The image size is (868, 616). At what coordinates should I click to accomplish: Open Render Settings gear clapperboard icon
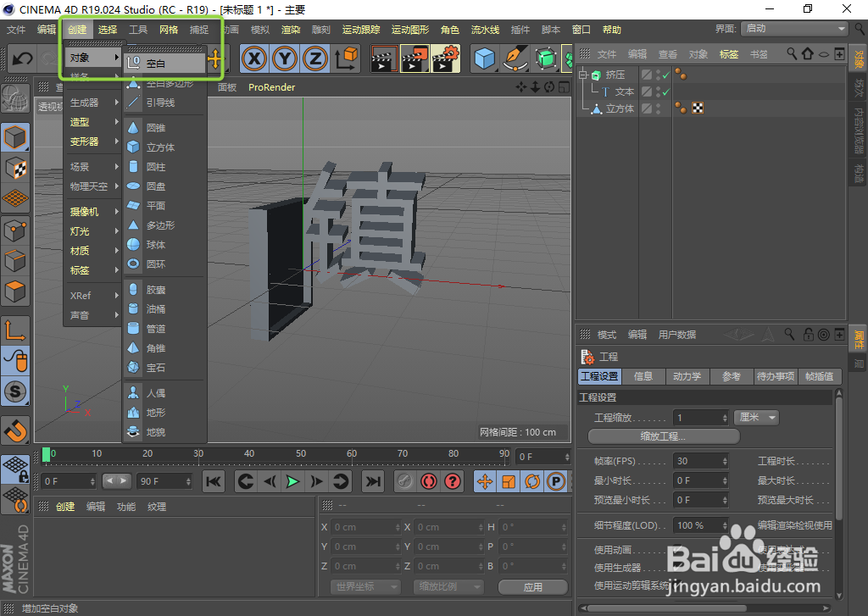(446, 58)
